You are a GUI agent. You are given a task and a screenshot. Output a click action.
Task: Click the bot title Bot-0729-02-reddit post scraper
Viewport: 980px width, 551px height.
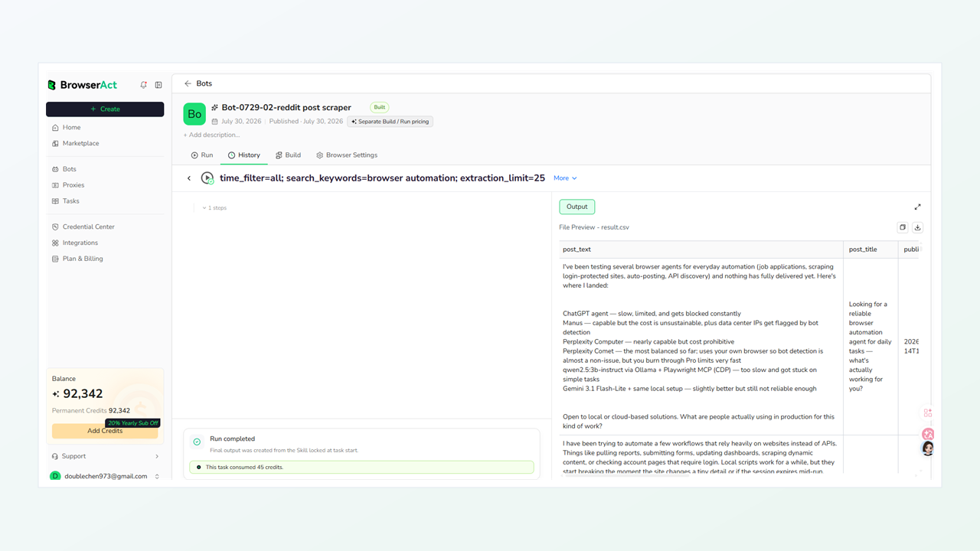[286, 108]
